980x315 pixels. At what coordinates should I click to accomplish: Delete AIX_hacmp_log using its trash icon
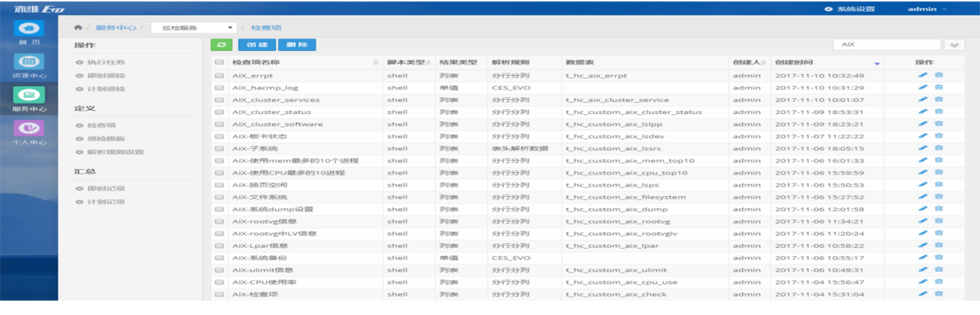click(939, 88)
